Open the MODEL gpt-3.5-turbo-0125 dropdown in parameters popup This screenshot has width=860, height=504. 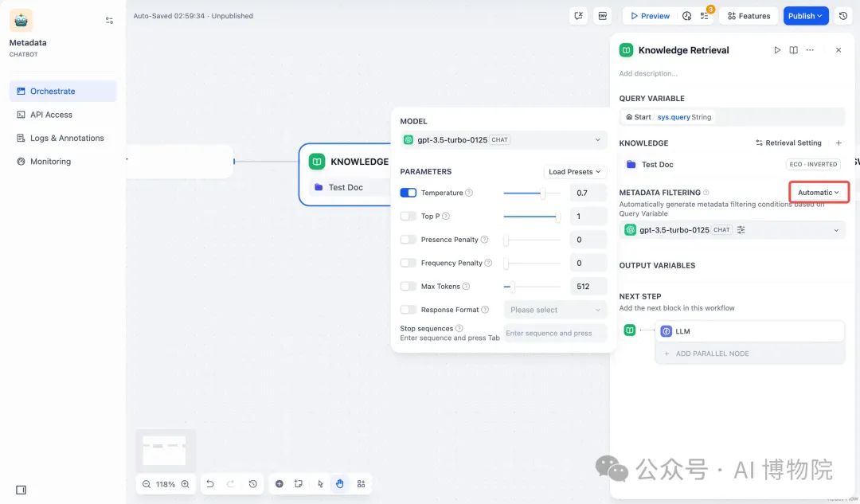coord(503,140)
